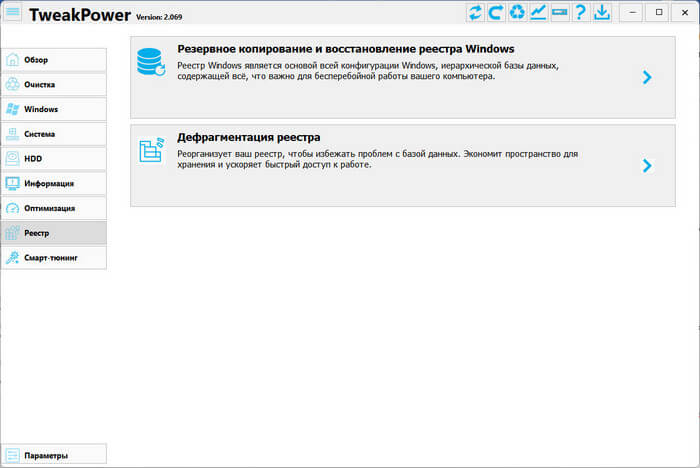
Task: Switch to the Очистка section
Action: [53, 85]
